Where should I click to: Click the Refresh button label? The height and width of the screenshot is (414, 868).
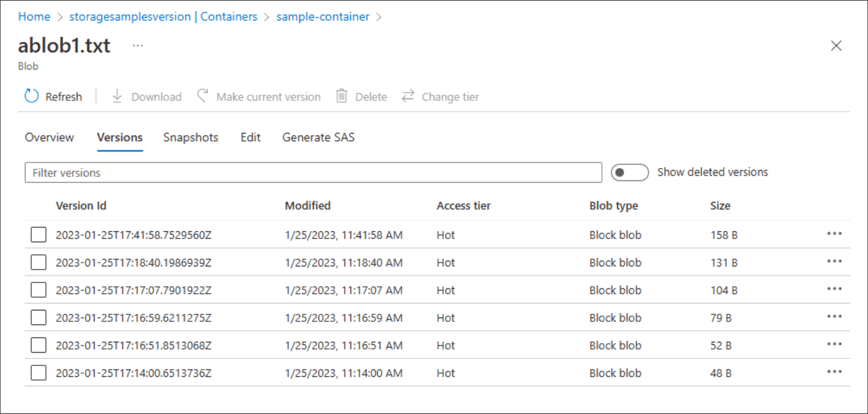pyautogui.click(x=64, y=97)
